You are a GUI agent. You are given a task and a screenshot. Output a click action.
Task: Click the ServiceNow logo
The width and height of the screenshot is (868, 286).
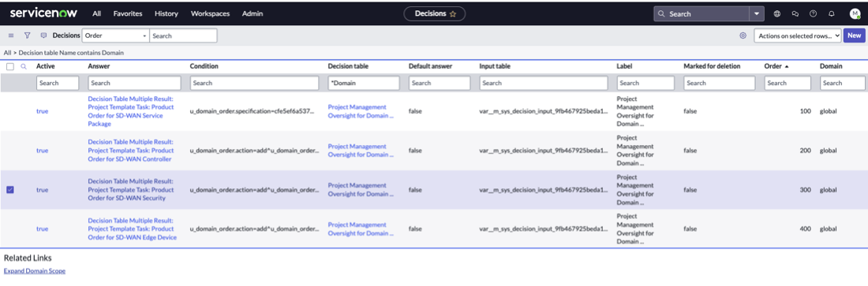click(43, 13)
